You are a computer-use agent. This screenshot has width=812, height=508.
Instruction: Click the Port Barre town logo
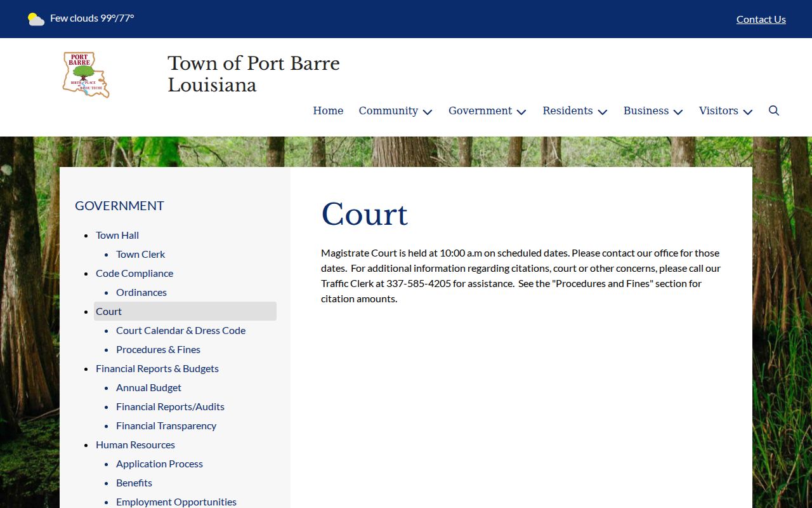pos(86,75)
